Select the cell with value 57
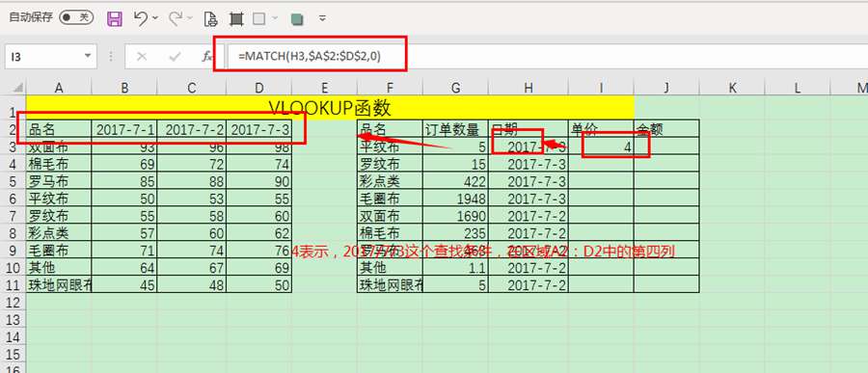The height and width of the screenshot is (373, 868). pos(124,233)
